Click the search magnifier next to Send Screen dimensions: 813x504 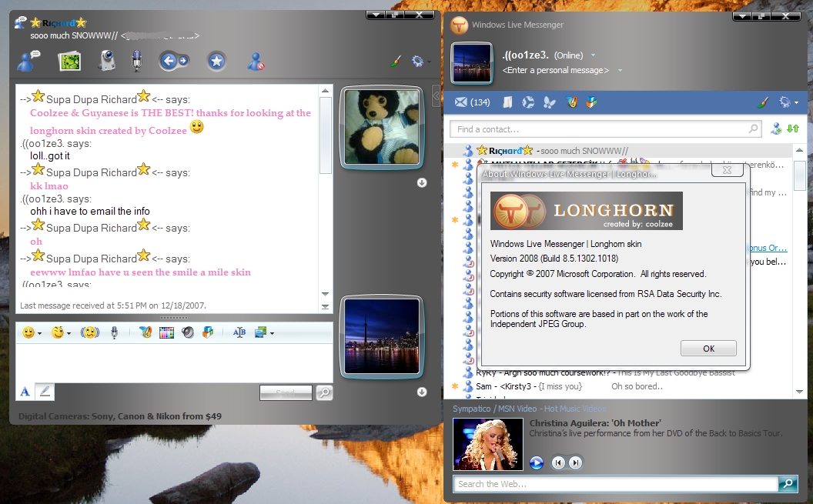[x=324, y=392]
